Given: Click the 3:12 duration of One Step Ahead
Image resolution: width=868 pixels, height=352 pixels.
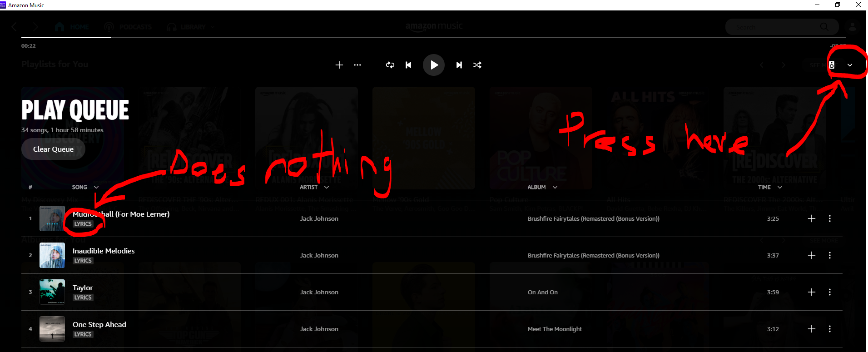Looking at the screenshot, I should (x=773, y=329).
